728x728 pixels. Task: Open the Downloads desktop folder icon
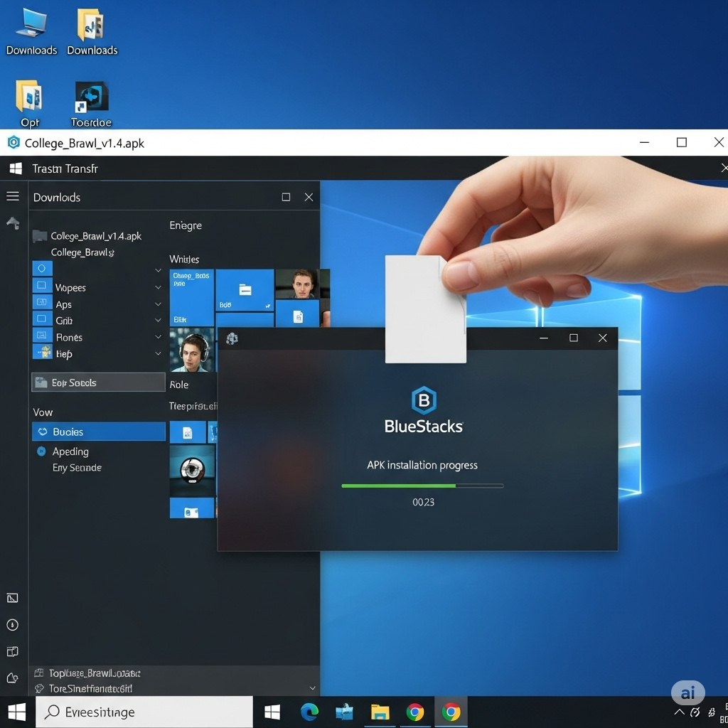click(x=92, y=31)
